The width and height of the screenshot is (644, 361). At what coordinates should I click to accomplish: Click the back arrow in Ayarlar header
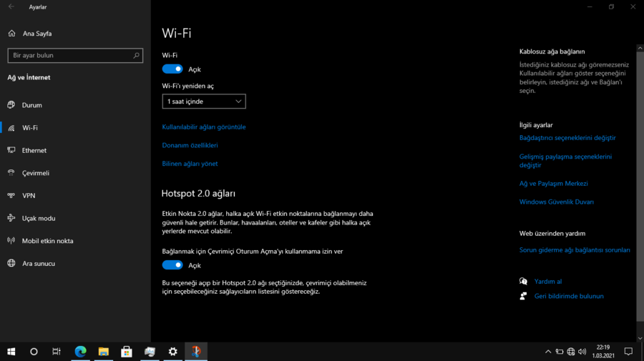coord(11,7)
